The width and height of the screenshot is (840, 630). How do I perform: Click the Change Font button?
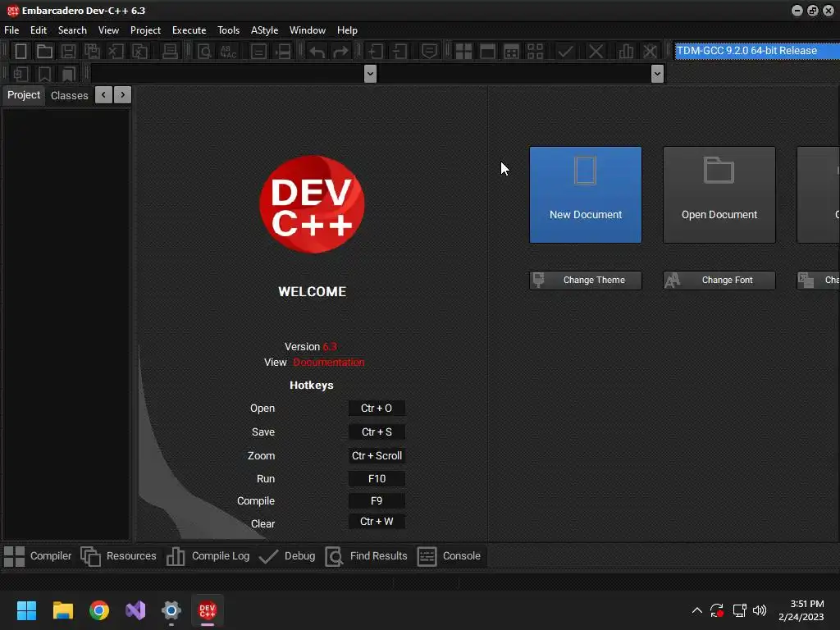[719, 281]
